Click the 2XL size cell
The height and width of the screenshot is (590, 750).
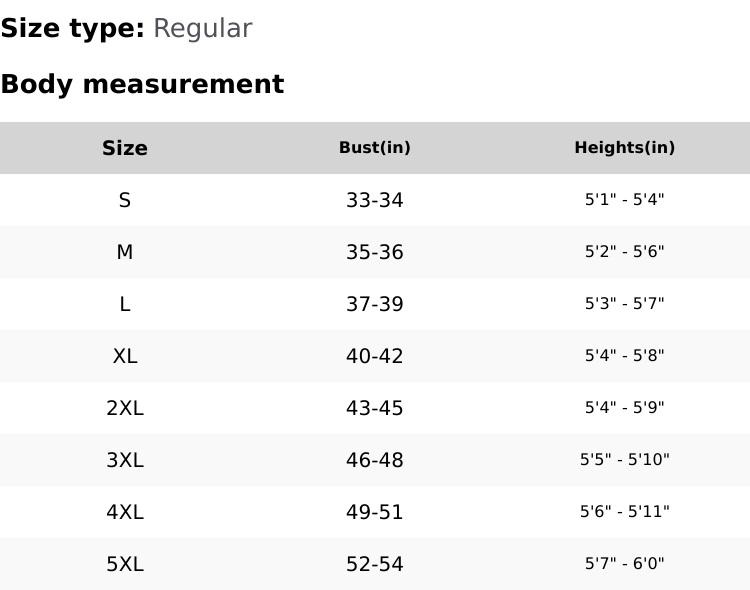tap(125, 408)
